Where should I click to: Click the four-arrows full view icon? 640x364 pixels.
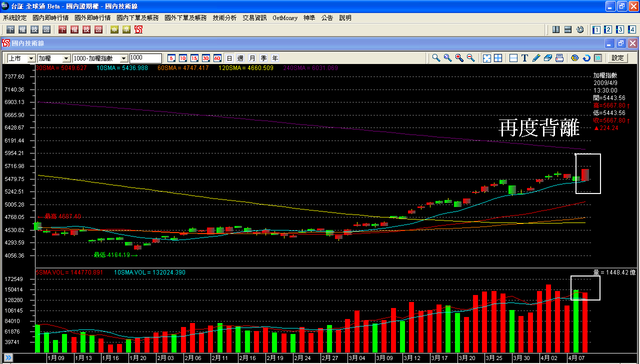tap(487, 58)
